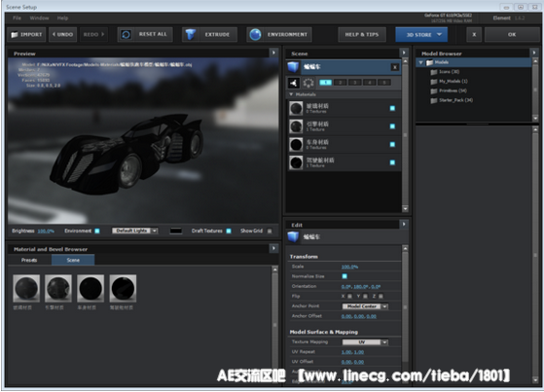Click the UNDO button
The height and width of the screenshot is (392, 544).
point(63,35)
